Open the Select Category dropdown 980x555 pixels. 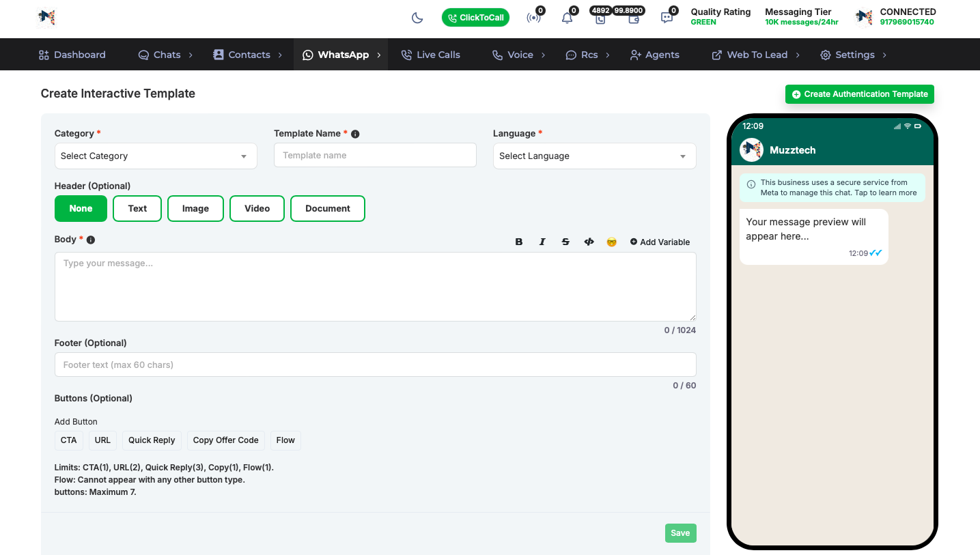(155, 156)
